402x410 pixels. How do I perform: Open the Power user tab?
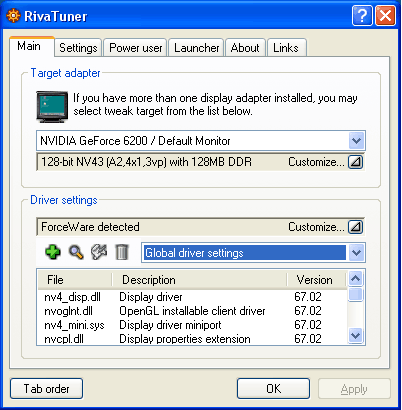(135, 48)
